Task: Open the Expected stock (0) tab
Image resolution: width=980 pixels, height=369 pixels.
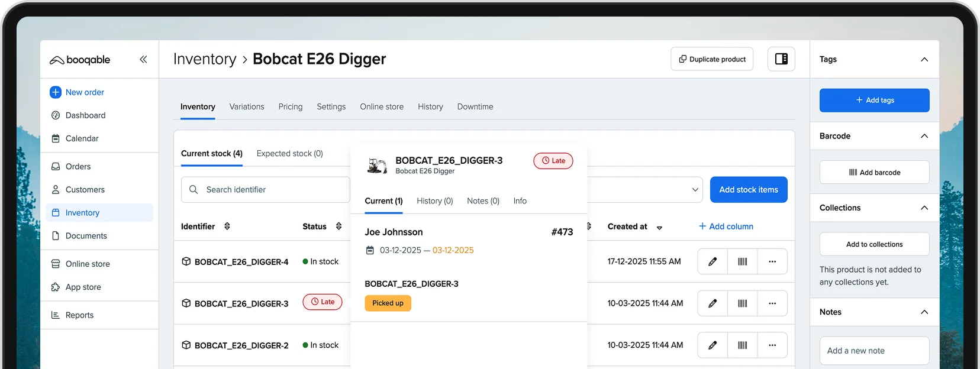Action: (x=289, y=154)
